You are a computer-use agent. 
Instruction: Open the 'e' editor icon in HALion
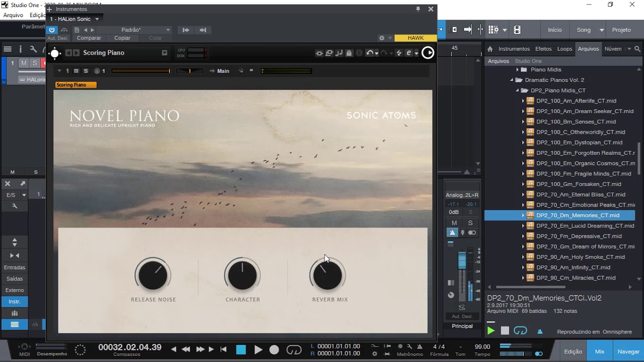click(x=409, y=53)
